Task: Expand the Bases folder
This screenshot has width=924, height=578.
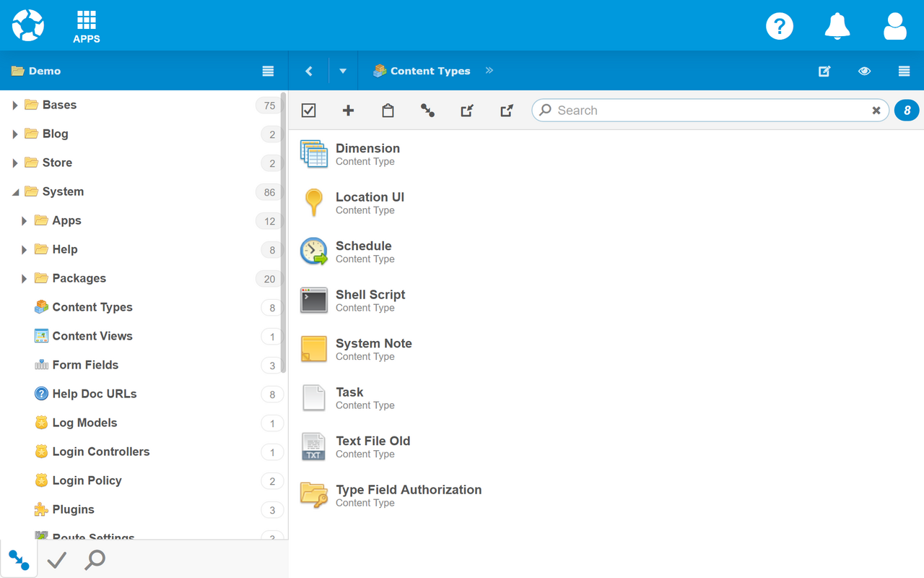Action: [15, 105]
